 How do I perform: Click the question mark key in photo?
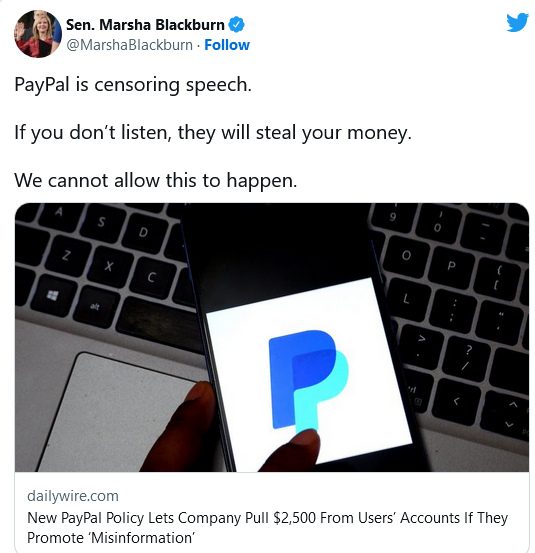pyautogui.click(x=467, y=357)
